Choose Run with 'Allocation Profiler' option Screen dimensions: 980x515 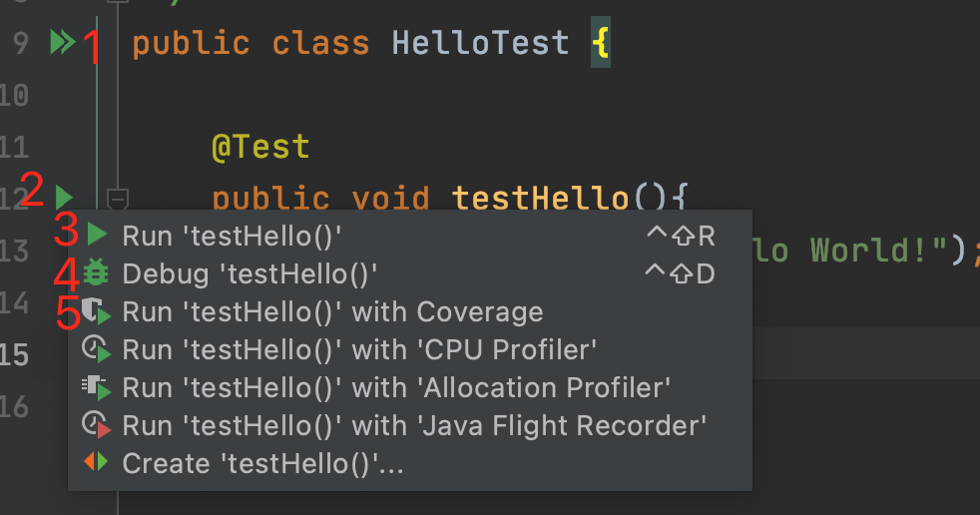[410, 388]
